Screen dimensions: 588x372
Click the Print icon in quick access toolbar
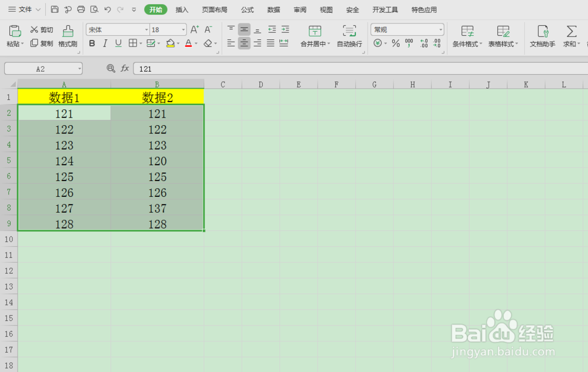[81, 9]
